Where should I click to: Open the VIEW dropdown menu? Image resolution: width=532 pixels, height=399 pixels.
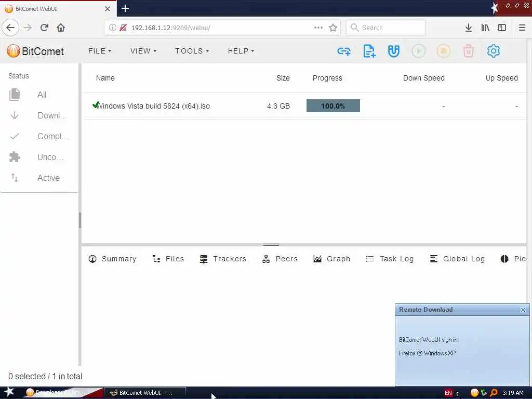pyautogui.click(x=143, y=51)
